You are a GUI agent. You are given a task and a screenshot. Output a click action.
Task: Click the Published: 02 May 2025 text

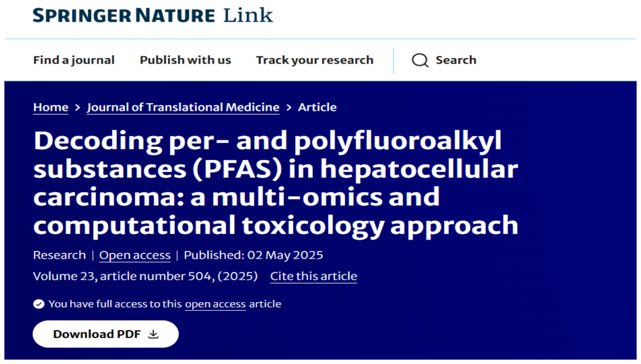coord(254,255)
